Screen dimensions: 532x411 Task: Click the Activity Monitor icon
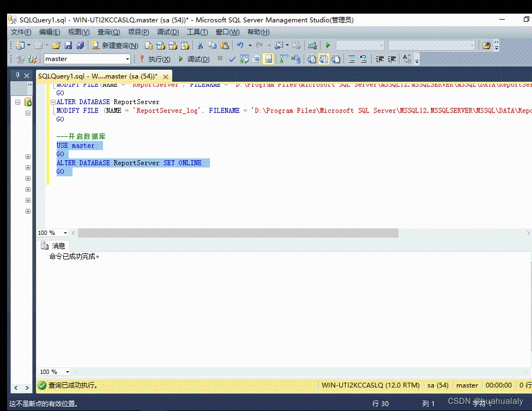312,45
